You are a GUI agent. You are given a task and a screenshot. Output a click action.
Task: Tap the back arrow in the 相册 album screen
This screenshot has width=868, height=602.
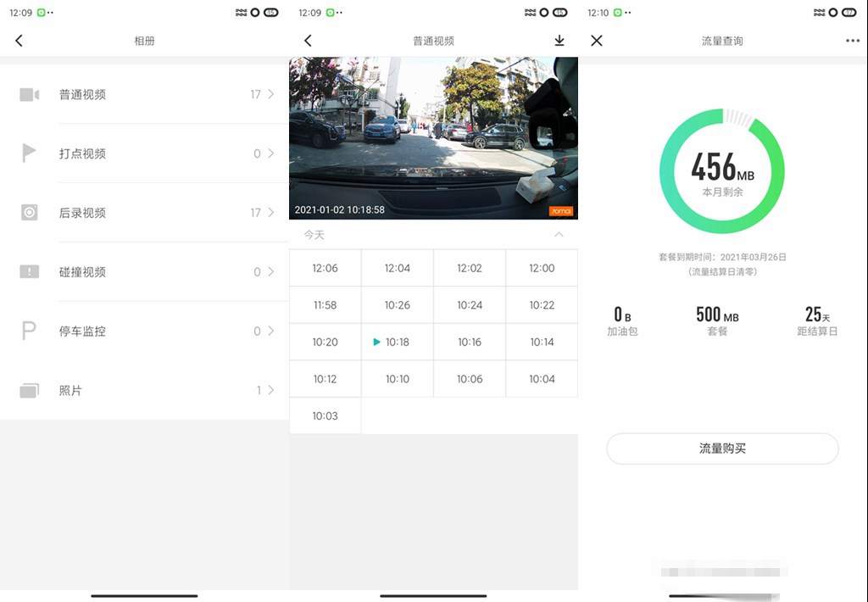click(19, 41)
